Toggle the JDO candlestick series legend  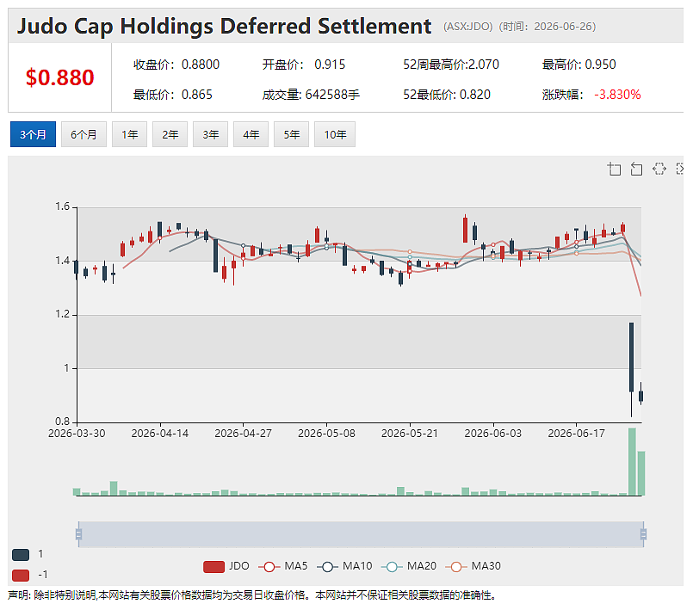[226, 567]
